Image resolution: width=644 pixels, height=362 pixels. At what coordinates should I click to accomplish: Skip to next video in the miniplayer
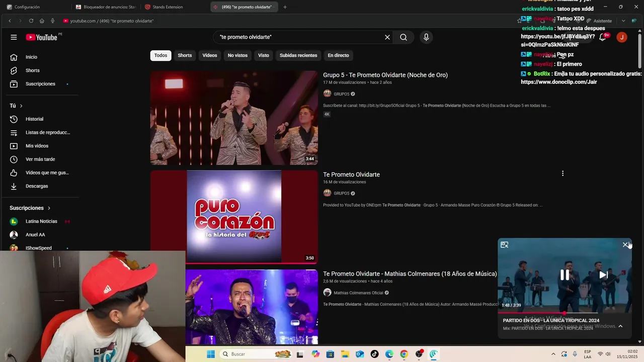pos(604,275)
